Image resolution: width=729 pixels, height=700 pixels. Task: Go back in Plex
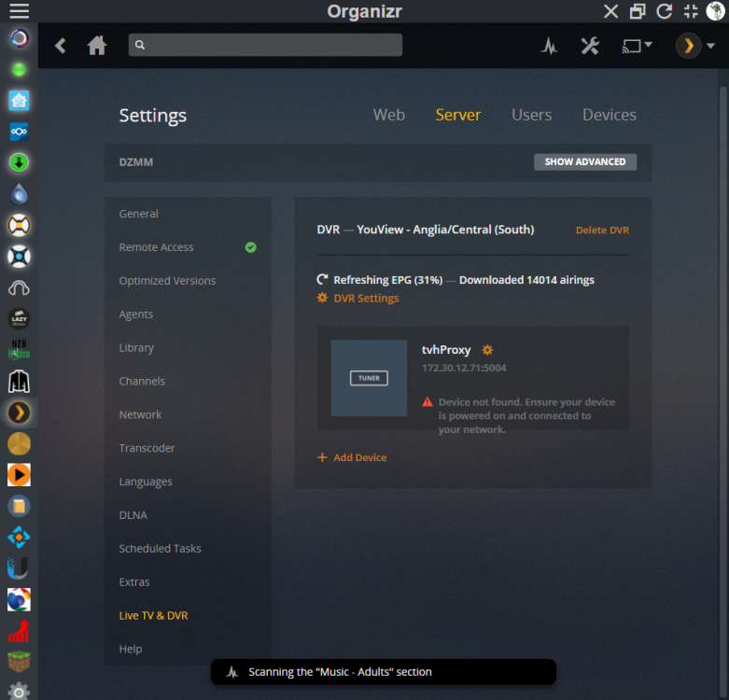pyautogui.click(x=60, y=46)
